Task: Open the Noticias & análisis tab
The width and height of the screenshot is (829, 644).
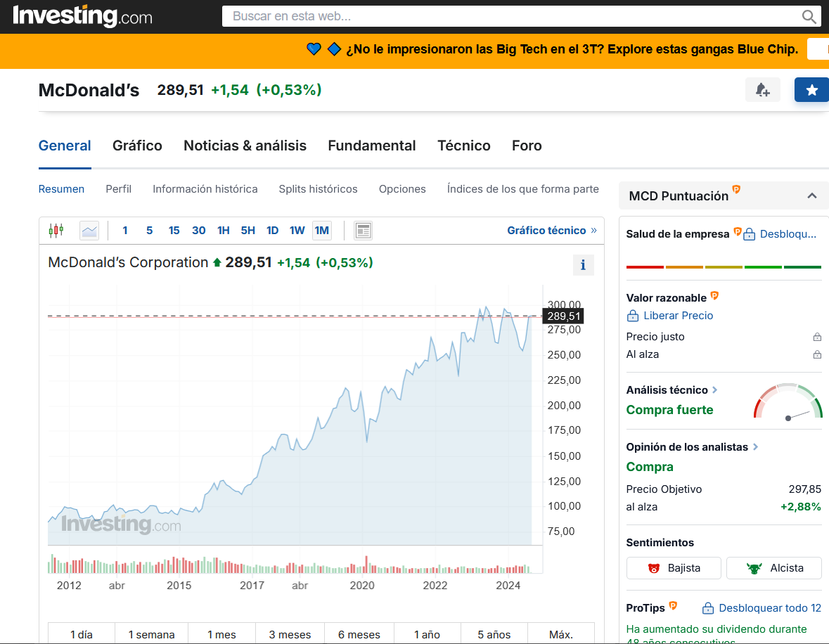Action: pos(245,146)
